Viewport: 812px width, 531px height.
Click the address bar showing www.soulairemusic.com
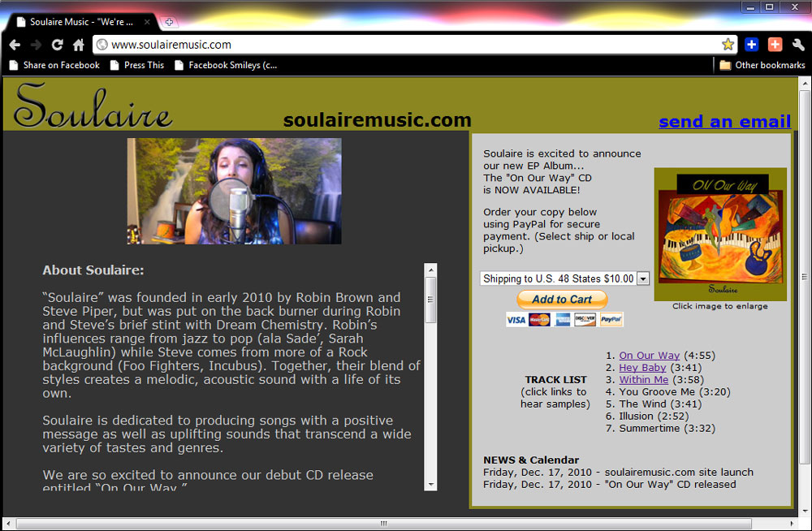click(406, 45)
